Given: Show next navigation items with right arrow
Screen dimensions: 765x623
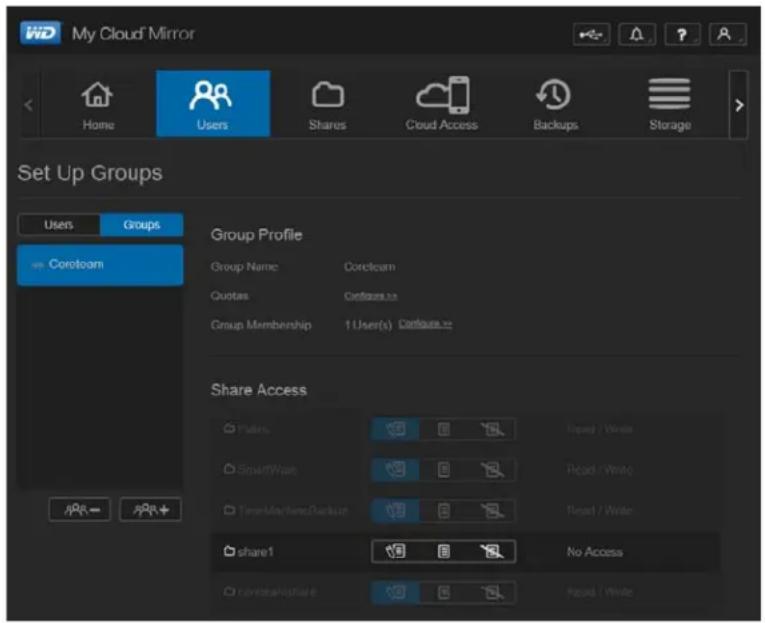Looking at the screenshot, I should [x=739, y=105].
